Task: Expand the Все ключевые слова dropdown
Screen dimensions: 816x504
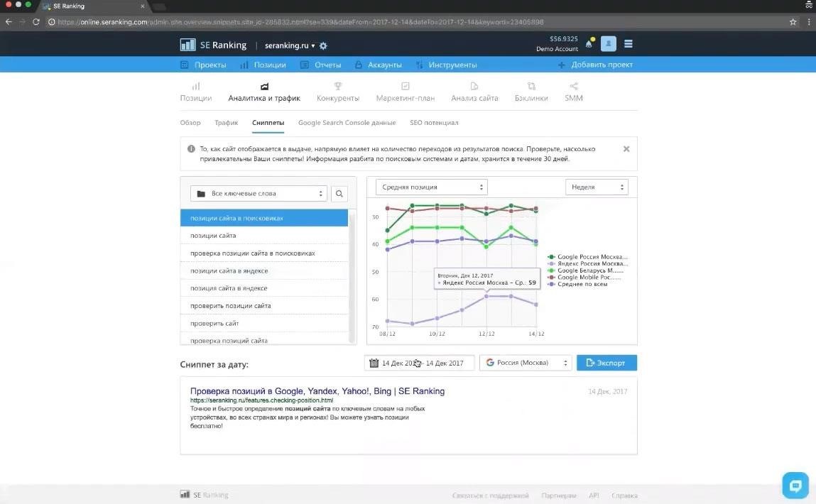Action: (259, 194)
